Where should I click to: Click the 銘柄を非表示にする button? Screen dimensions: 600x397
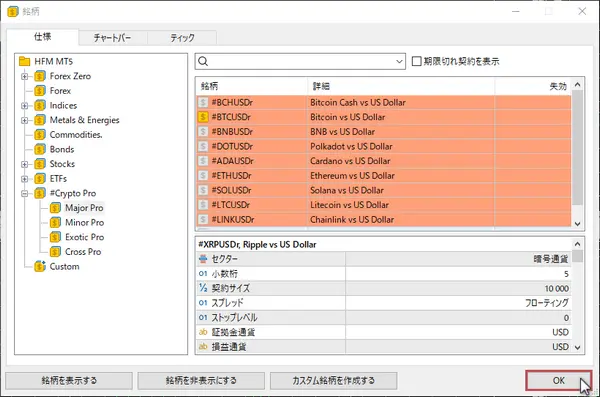pyautogui.click(x=201, y=381)
